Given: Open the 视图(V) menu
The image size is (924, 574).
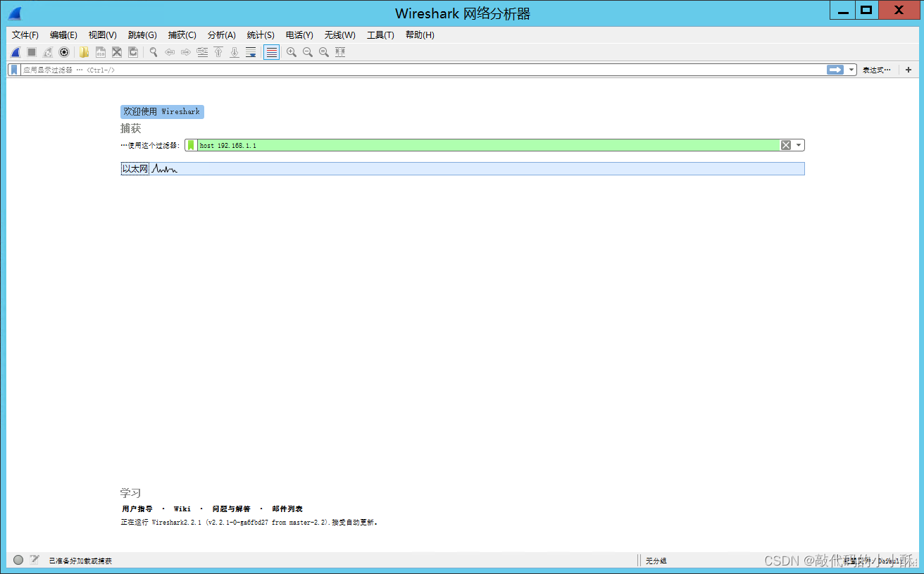Looking at the screenshot, I should click(103, 35).
